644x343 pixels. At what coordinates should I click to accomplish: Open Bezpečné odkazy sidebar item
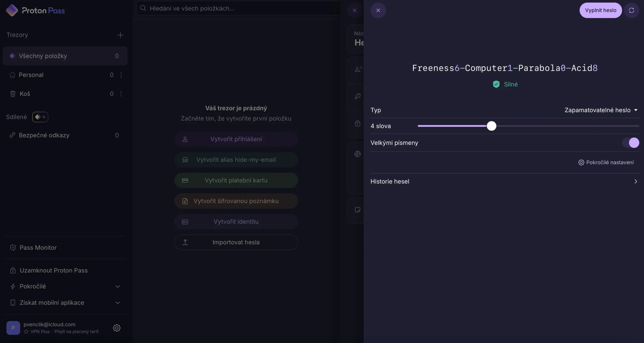point(44,135)
